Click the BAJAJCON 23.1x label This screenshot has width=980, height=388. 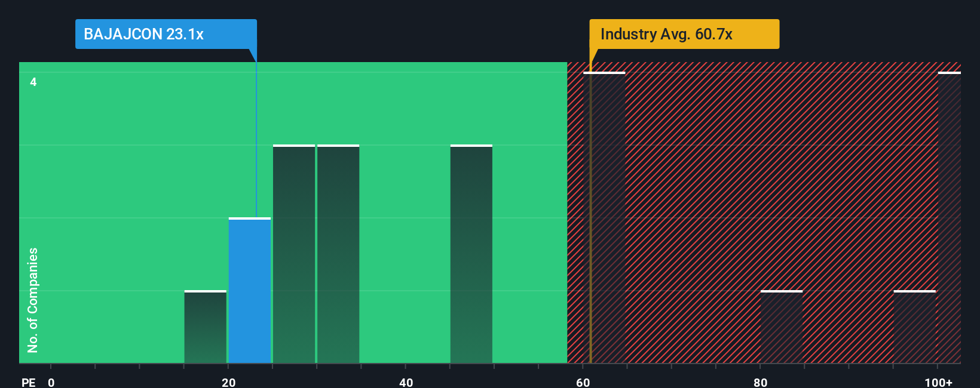pos(166,34)
